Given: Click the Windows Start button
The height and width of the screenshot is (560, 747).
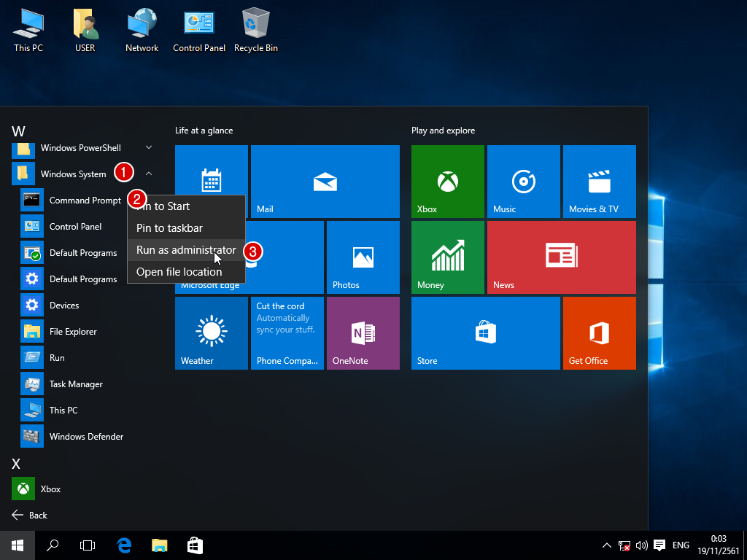Looking at the screenshot, I should (17, 545).
